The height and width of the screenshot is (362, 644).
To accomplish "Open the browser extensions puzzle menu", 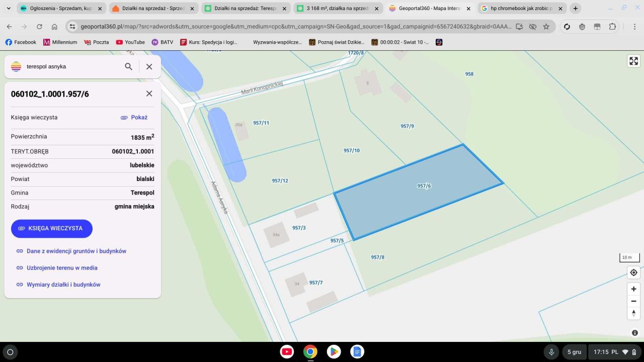I will [612, 26].
